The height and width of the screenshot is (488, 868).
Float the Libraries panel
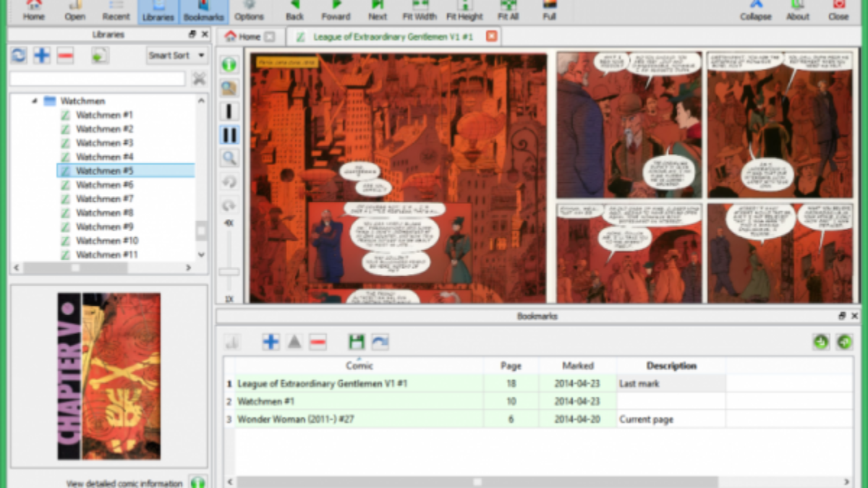click(192, 35)
